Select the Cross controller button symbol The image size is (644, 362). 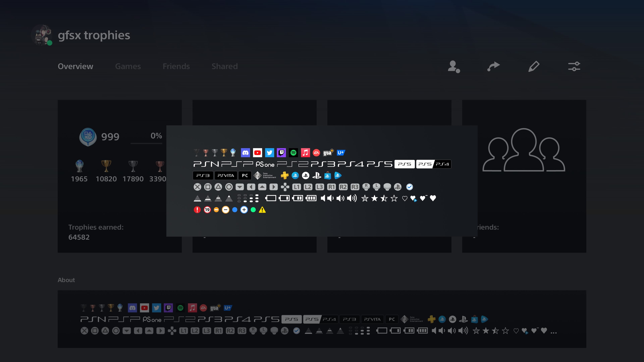pyautogui.click(x=197, y=187)
